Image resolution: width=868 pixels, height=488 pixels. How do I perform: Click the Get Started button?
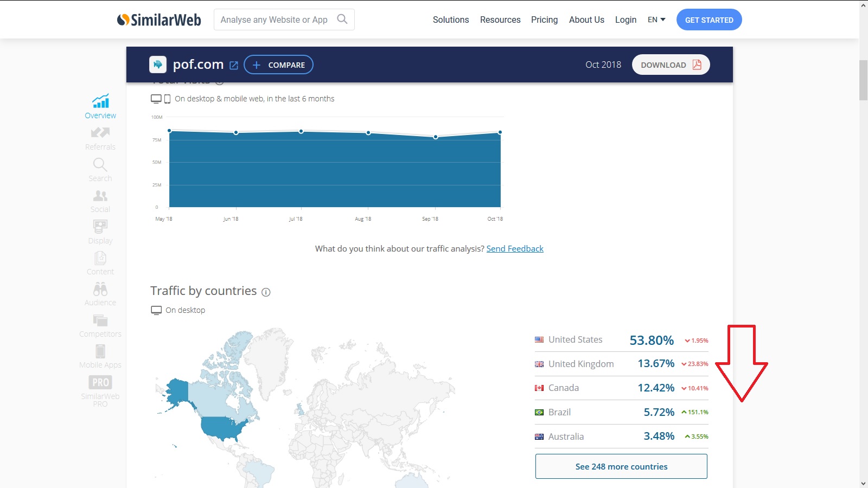(709, 20)
